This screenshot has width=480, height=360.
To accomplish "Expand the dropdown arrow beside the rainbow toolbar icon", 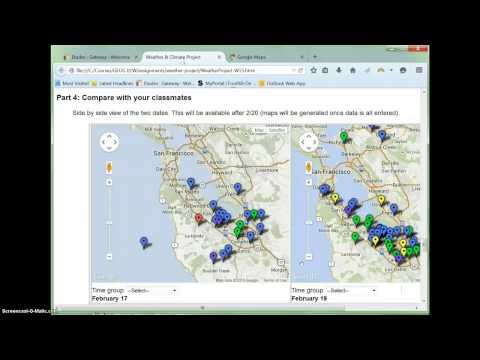I will 391,70.
